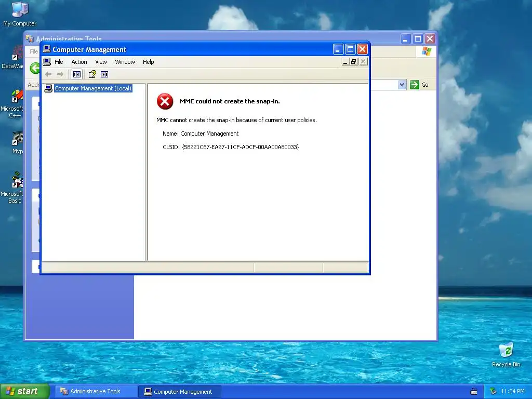Select the Microsoft C++ desktop shortcut
Viewport: 532px width, 399px height.
tap(14, 103)
